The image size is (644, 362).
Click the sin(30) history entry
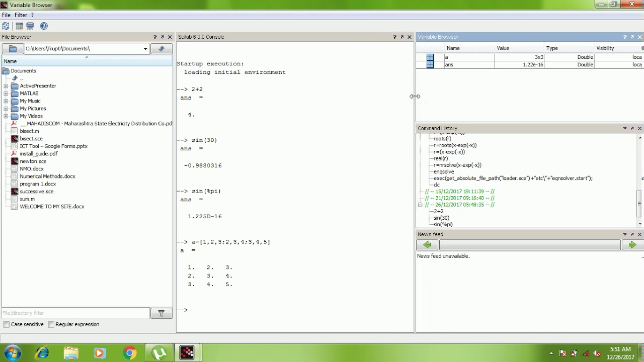click(442, 218)
